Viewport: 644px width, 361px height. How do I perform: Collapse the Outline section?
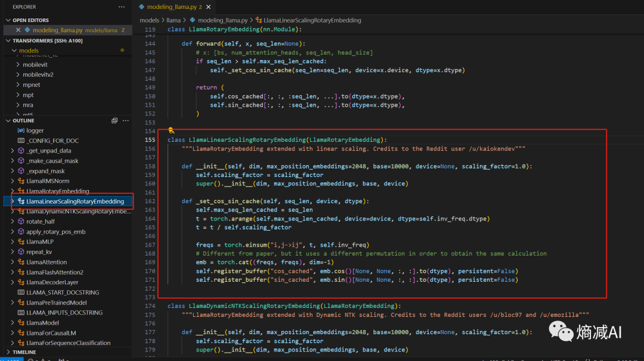tap(8, 120)
